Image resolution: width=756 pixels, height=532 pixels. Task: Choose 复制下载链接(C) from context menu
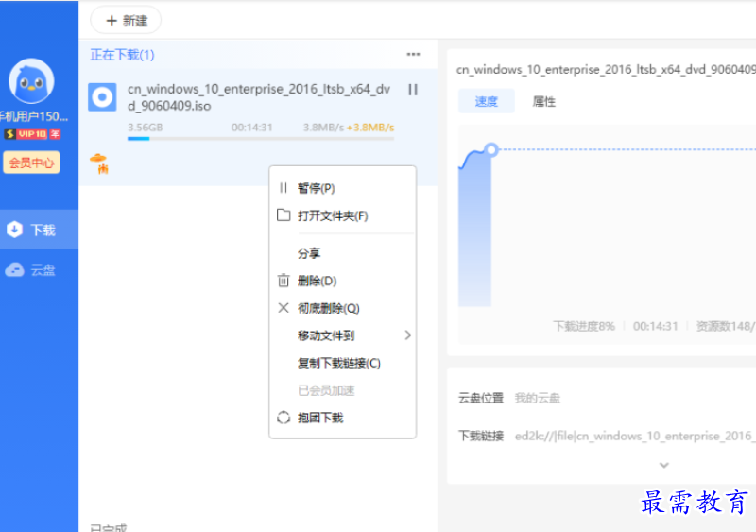tap(343, 363)
